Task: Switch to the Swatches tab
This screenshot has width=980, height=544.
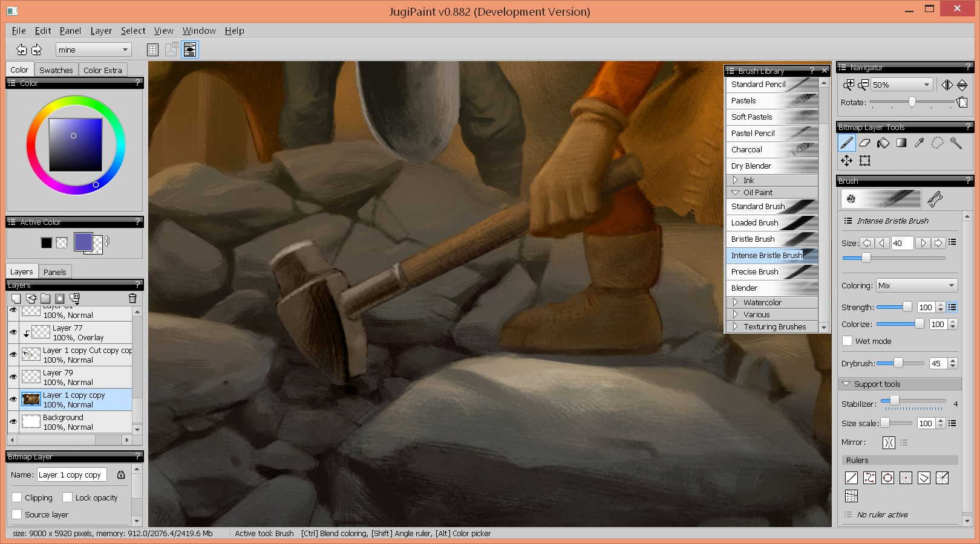Action: [x=56, y=70]
